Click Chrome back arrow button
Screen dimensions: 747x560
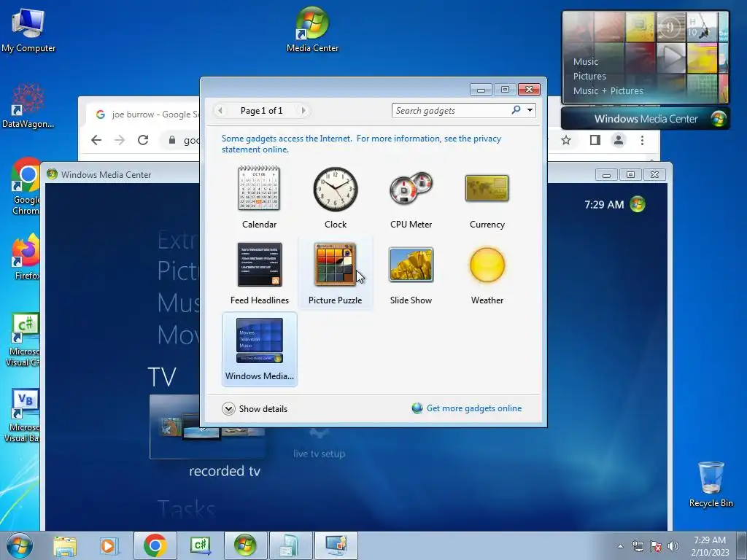point(96,140)
